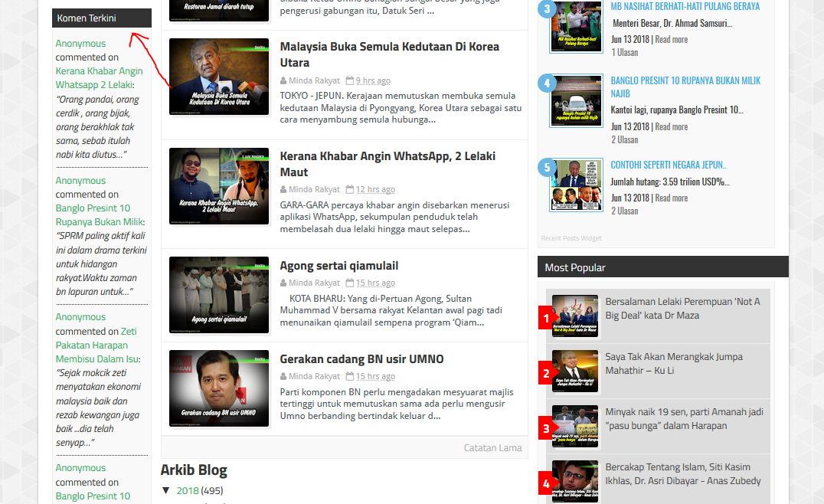Click red number 1 badge in Most Popular
The height and width of the screenshot is (504, 824).
[546, 318]
